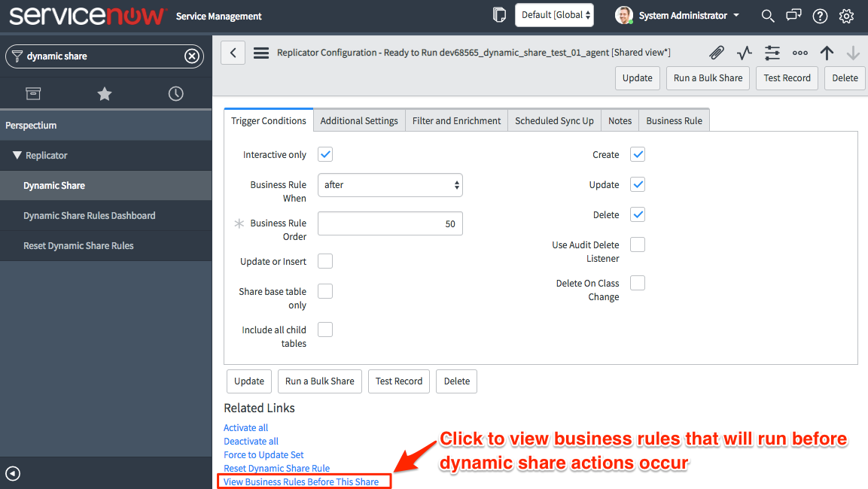Click bottom Run a Bulk Share
868x489 pixels.
[319, 381]
